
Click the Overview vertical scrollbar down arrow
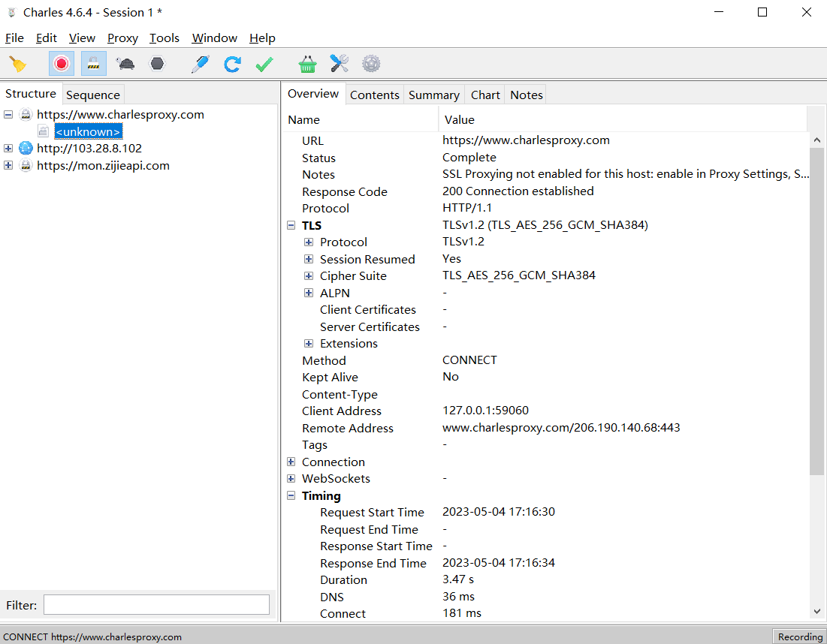point(817,612)
